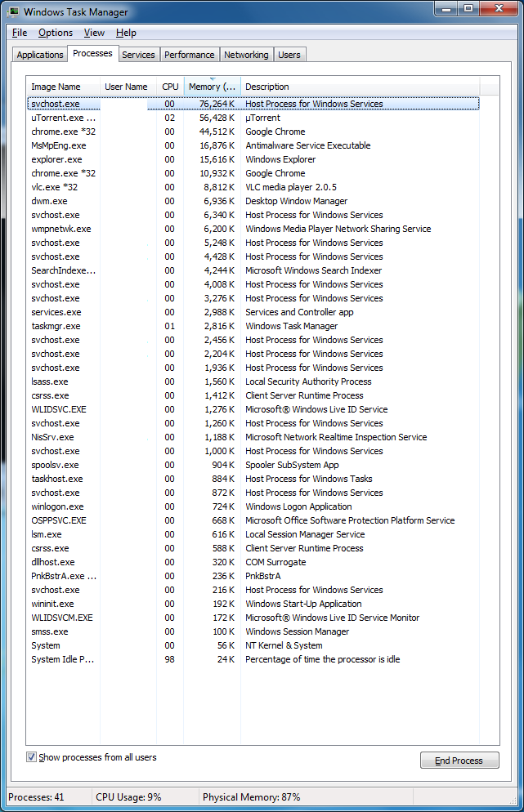Toggle Show processes from all users checkbox

coord(31,757)
